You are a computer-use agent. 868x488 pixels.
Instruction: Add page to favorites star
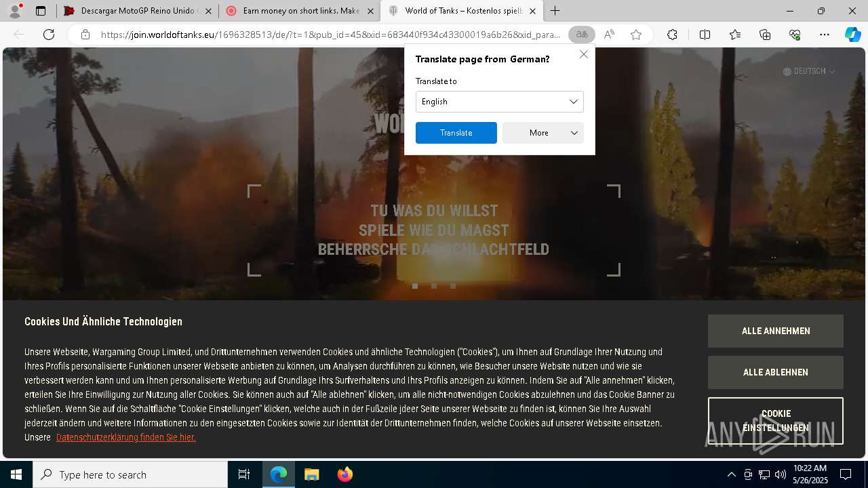point(636,35)
